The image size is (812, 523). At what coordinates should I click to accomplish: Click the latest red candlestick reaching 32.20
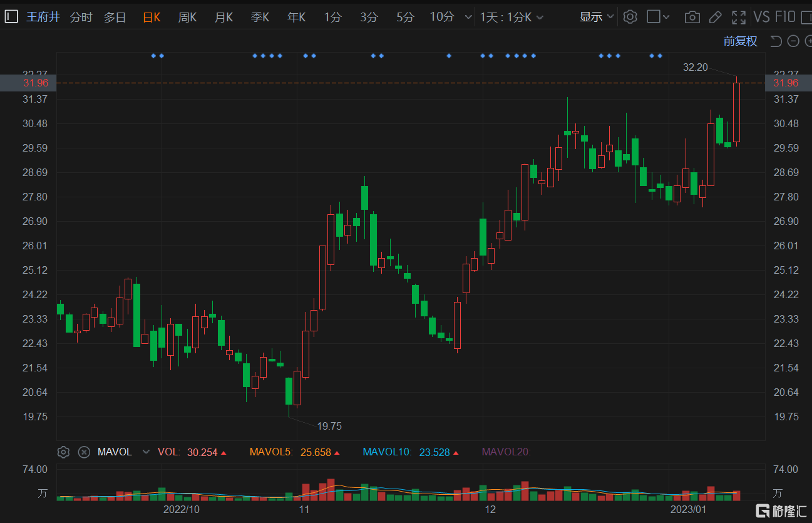coord(737,111)
